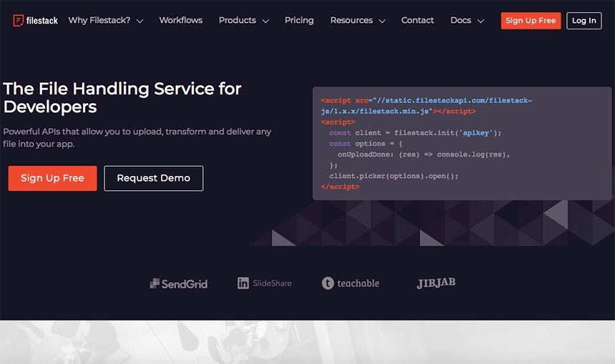Screen dimensions: 615x364
Task: Go to the Workflows page
Action: [181, 21]
